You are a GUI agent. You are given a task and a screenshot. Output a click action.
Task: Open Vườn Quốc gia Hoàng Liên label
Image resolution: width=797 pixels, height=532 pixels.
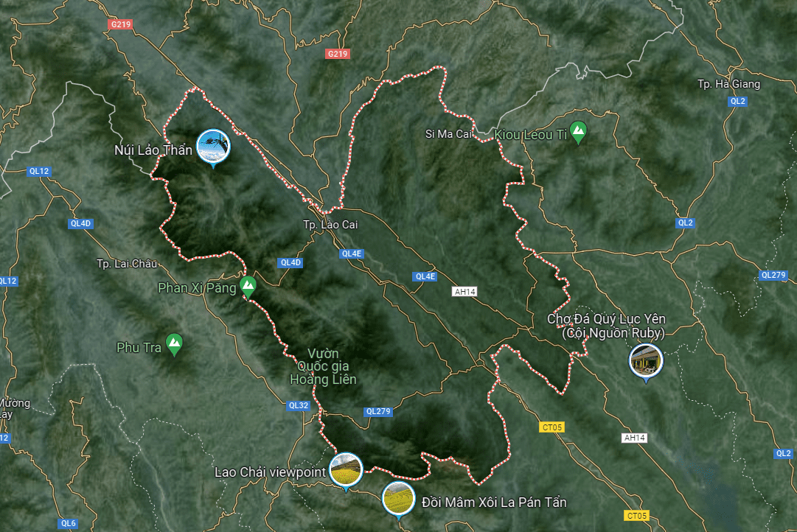click(323, 366)
